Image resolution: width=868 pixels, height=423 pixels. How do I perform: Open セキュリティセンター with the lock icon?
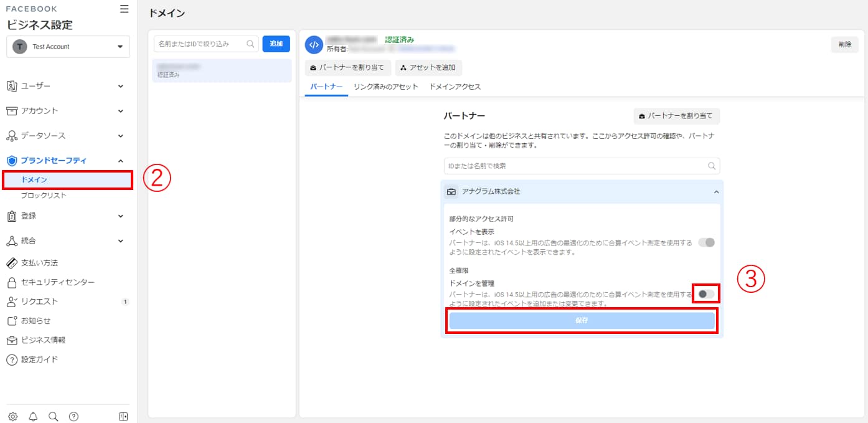(58, 282)
